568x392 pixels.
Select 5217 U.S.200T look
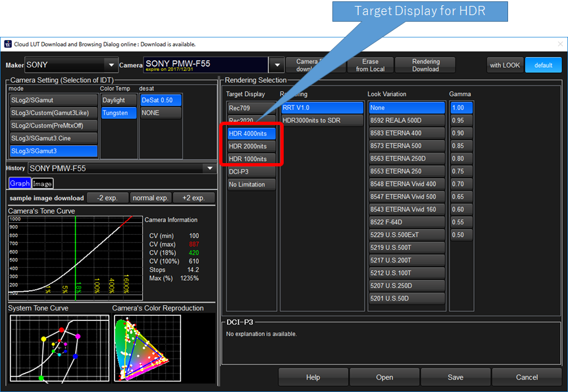tap(407, 260)
